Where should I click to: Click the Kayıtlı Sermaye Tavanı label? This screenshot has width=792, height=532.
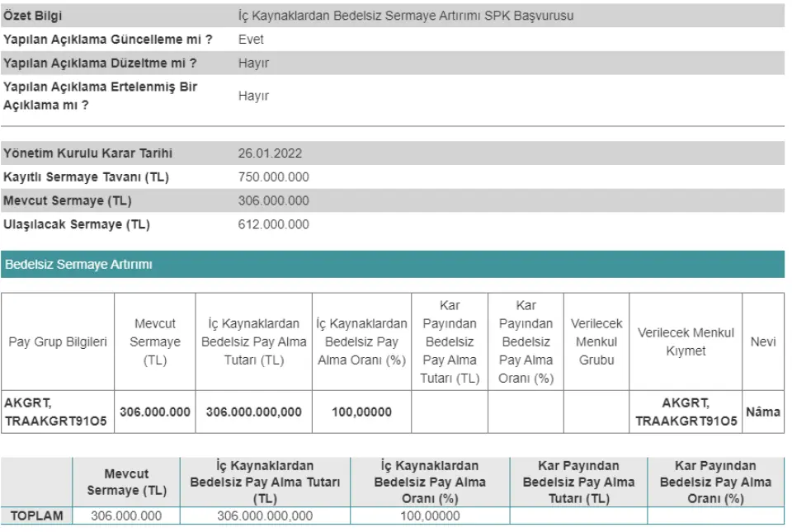pos(87,177)
